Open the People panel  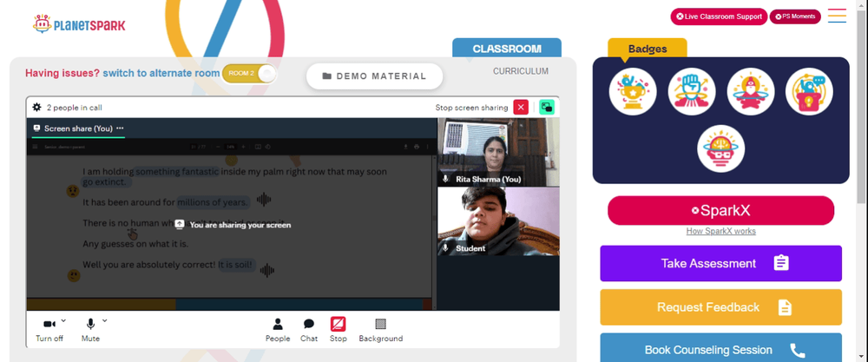278,330
